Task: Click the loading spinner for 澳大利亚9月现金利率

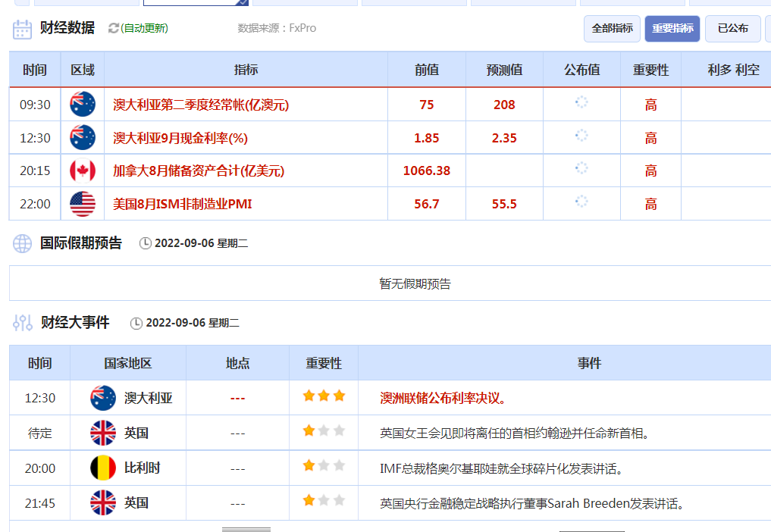Action: (581, 136)
